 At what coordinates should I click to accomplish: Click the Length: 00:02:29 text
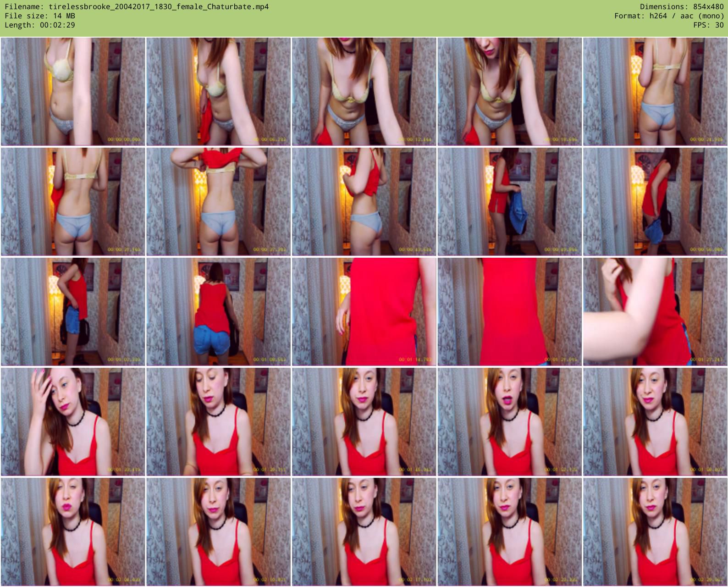pos(40,25)
